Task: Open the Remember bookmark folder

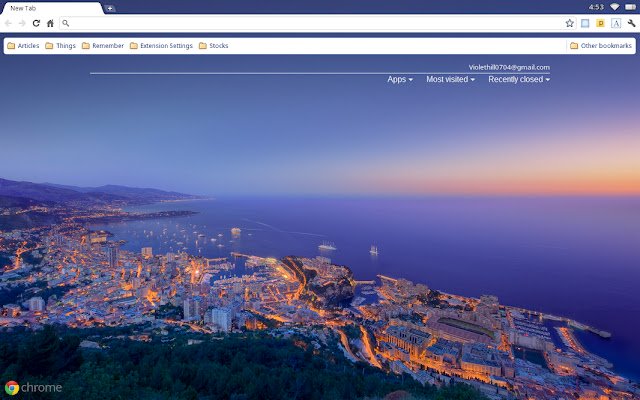Action: tap(103, 46)
